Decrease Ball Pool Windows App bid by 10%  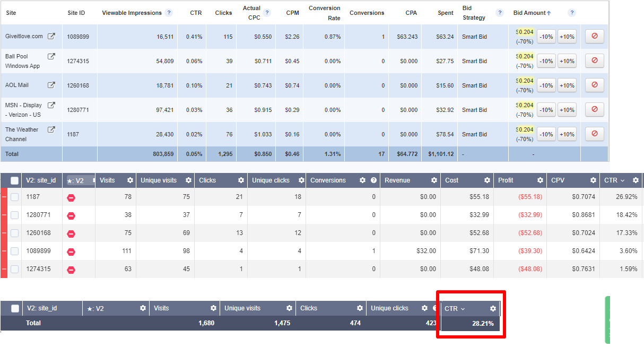546,61
